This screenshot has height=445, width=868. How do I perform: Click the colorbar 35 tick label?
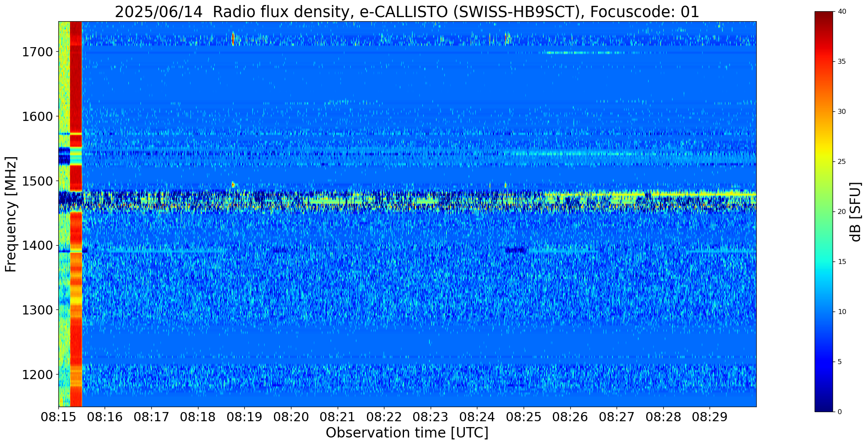(842, 62)
